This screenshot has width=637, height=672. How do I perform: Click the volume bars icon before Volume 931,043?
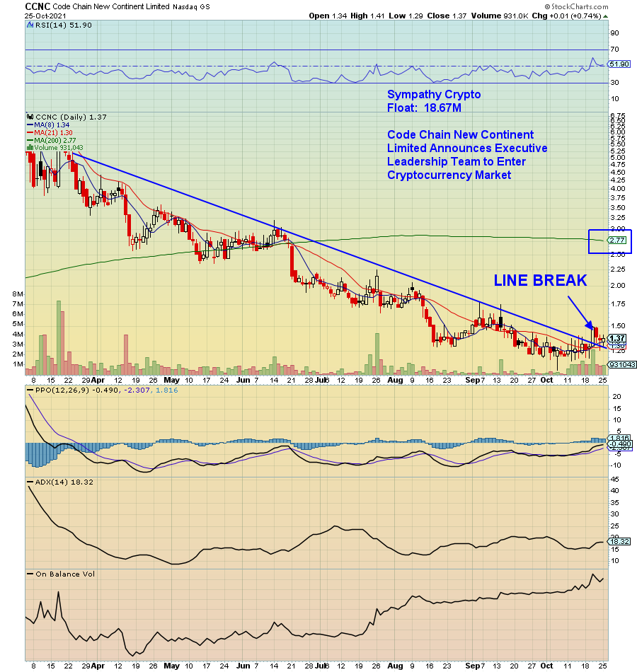[x=30, y=147]
